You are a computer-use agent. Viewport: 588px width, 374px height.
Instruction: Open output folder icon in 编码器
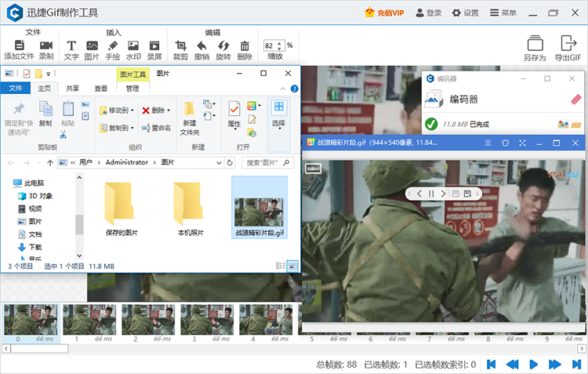click(576, 124)
